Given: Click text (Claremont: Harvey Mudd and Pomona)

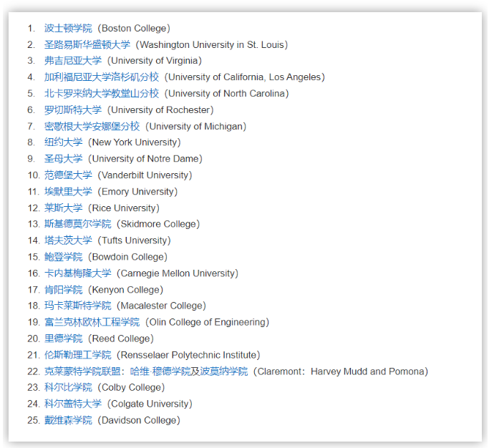Looking at the screenshot, I should (x=341, y=371).
